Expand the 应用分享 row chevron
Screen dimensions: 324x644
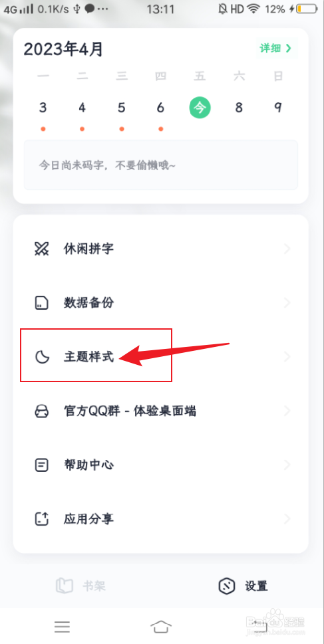click(x=287, y=519)
